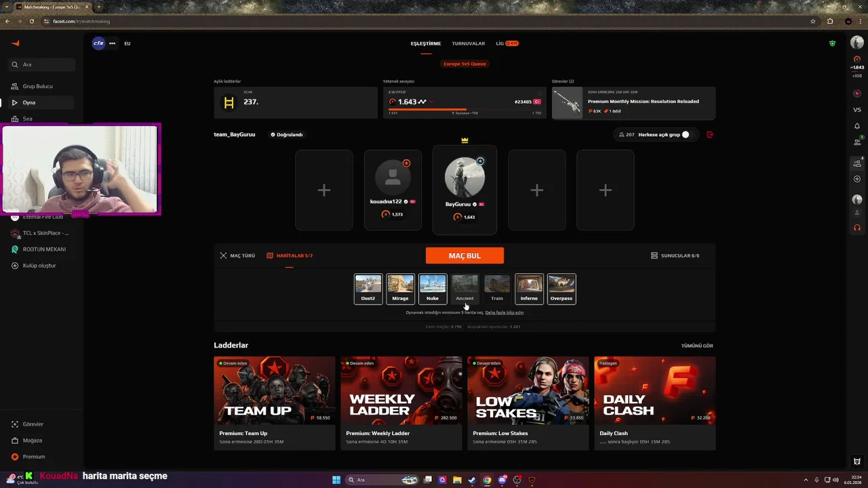Viewport: 868px width, 488px height.
Task: Switch to LİG top tab
Action: pyautogui.click(x=507, y=43)
